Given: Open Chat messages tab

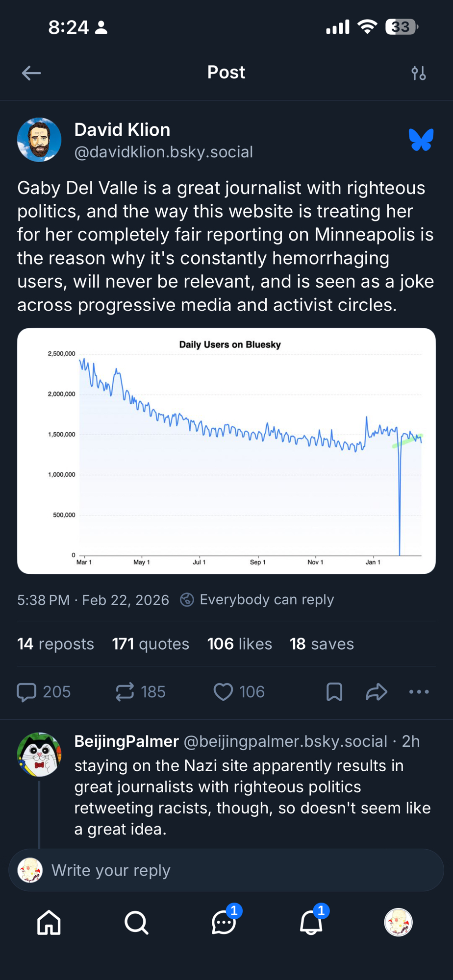Looking at the screenshot, I should (224, 923).
